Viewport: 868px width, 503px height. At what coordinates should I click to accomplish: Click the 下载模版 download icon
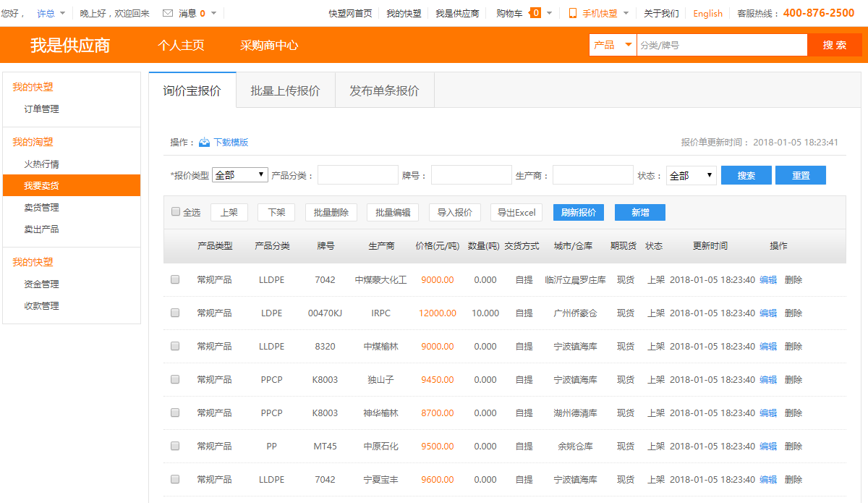pyautogui.click(x=205, y=143)
